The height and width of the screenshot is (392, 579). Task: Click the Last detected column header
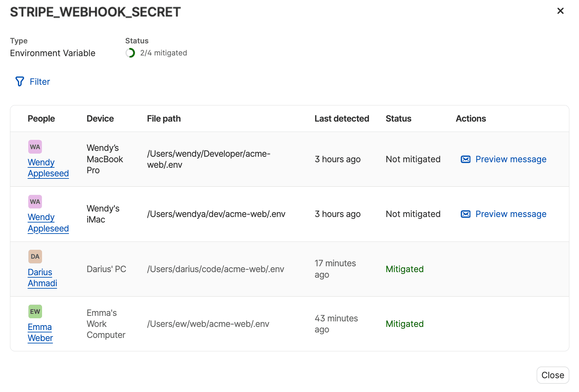click(x=342, y=118)
